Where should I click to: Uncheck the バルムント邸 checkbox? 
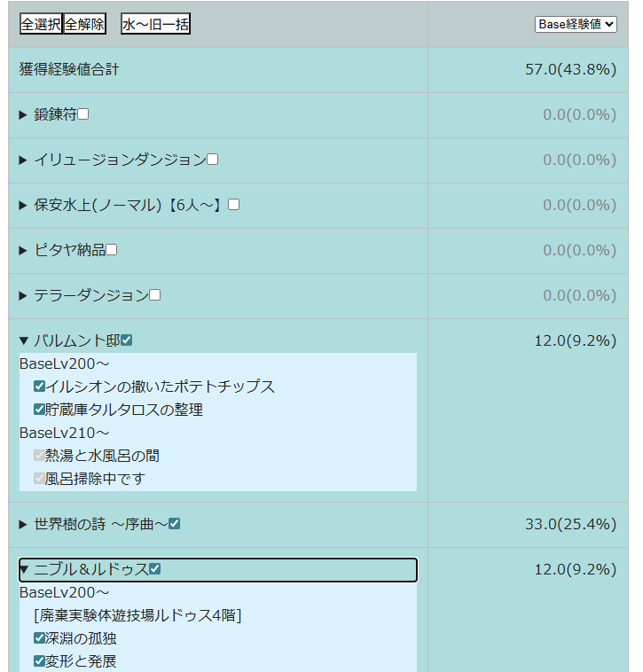[x=127, y=340]
